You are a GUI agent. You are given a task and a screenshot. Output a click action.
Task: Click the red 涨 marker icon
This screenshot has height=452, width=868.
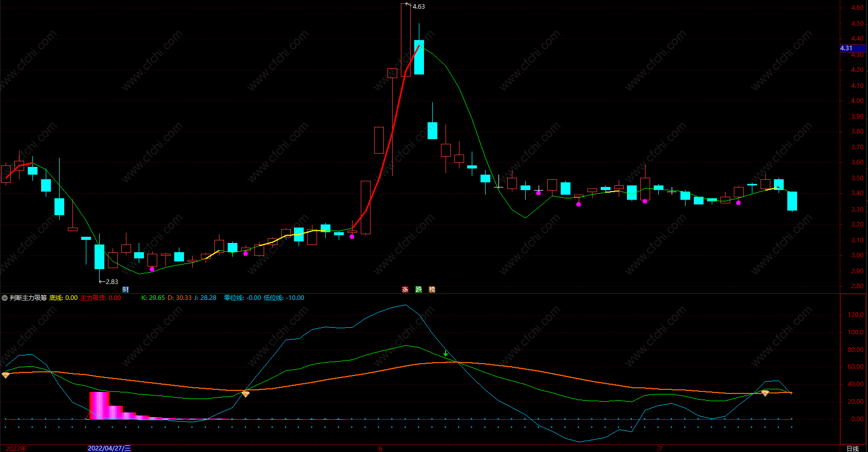(405, 290)
